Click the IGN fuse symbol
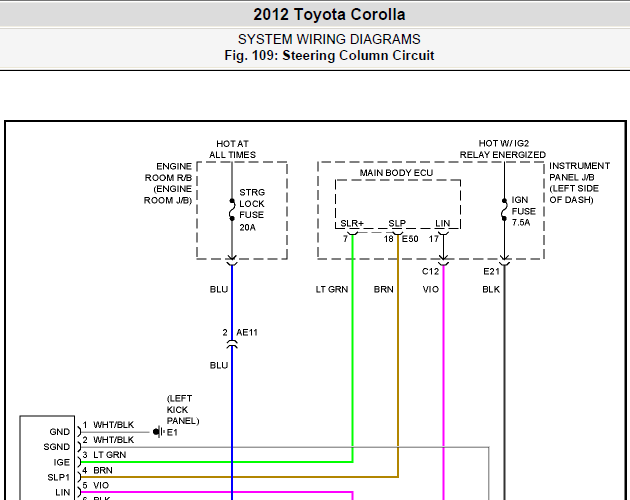This screenshot has height=500, width=630. pos(504,209)
